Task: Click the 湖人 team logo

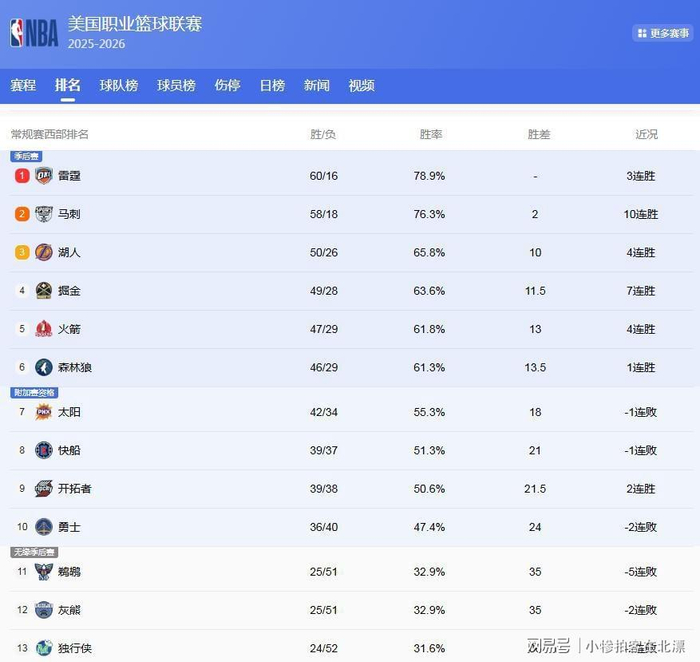Action: (x=44, y=252)
